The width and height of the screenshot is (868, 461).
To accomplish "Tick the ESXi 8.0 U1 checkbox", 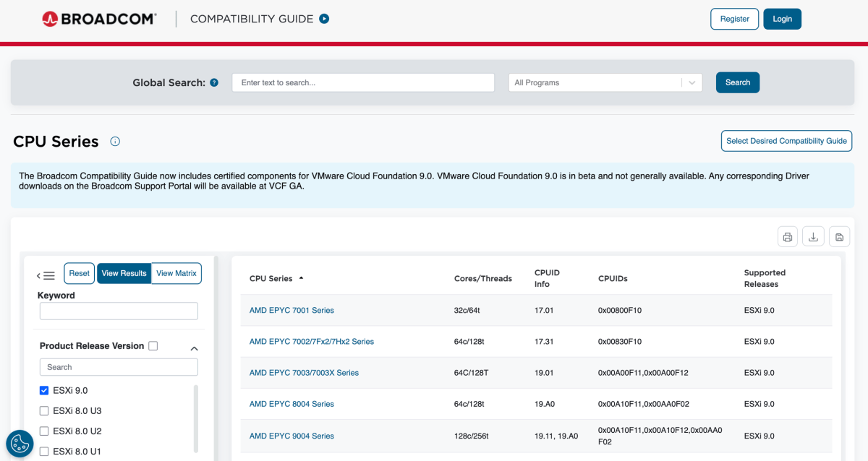I will pyautogui.click(x=44, y=452).
